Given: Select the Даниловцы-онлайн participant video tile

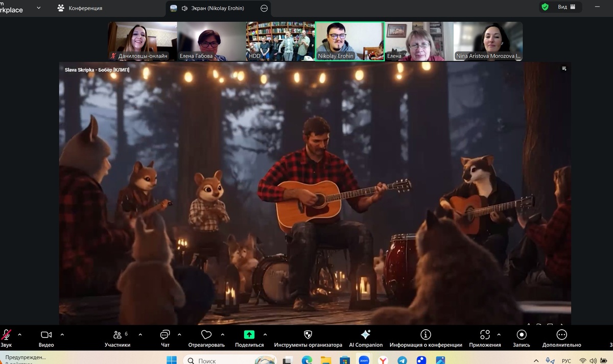Looking at the screenshot, I should coord(143,41).
